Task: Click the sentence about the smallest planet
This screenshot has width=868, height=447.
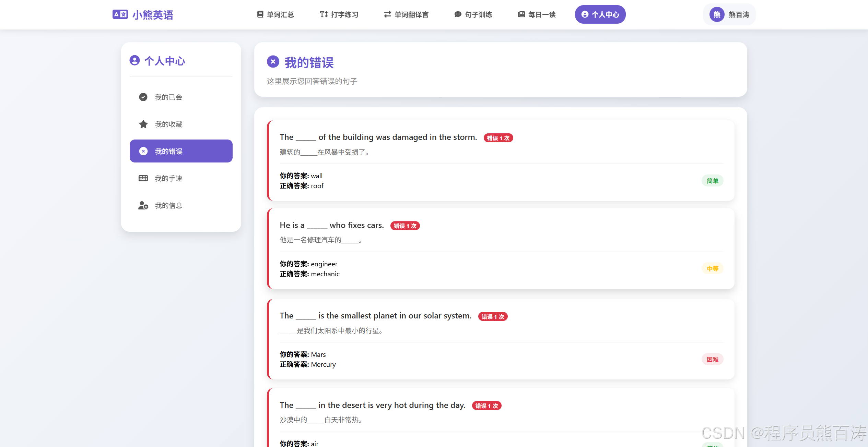Action: [x=376, y=316]
